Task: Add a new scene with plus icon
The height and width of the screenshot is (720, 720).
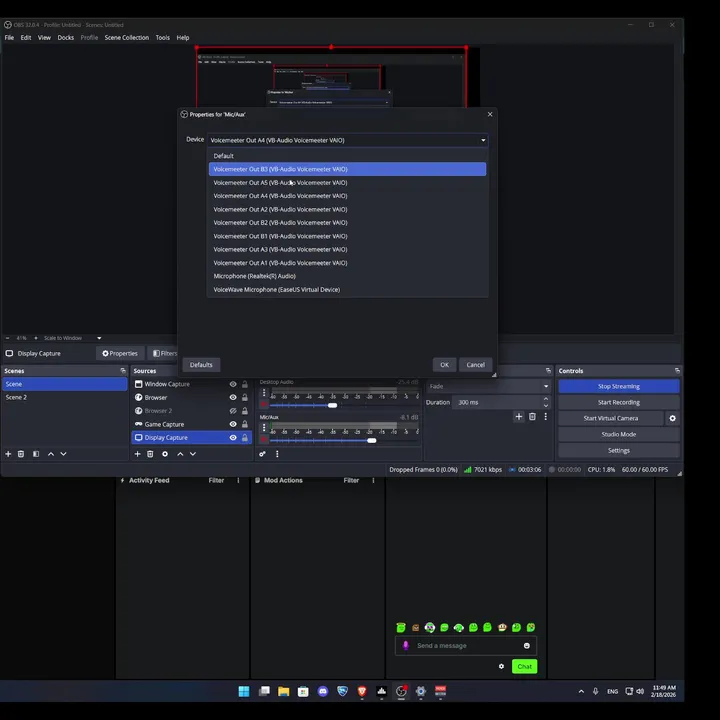Action: tap(8, 454)
